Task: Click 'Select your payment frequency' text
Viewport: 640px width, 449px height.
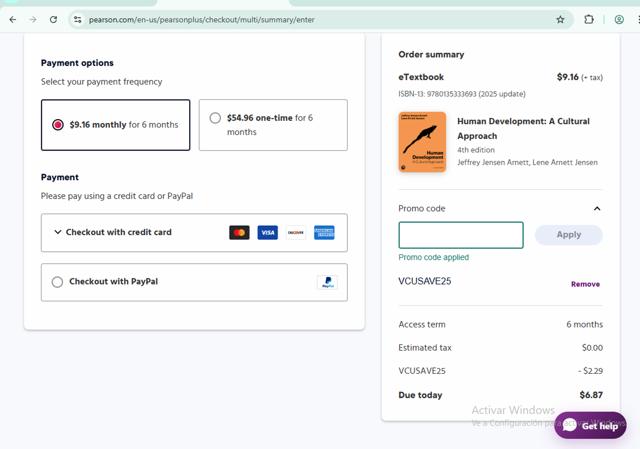Action: [101, 82]
